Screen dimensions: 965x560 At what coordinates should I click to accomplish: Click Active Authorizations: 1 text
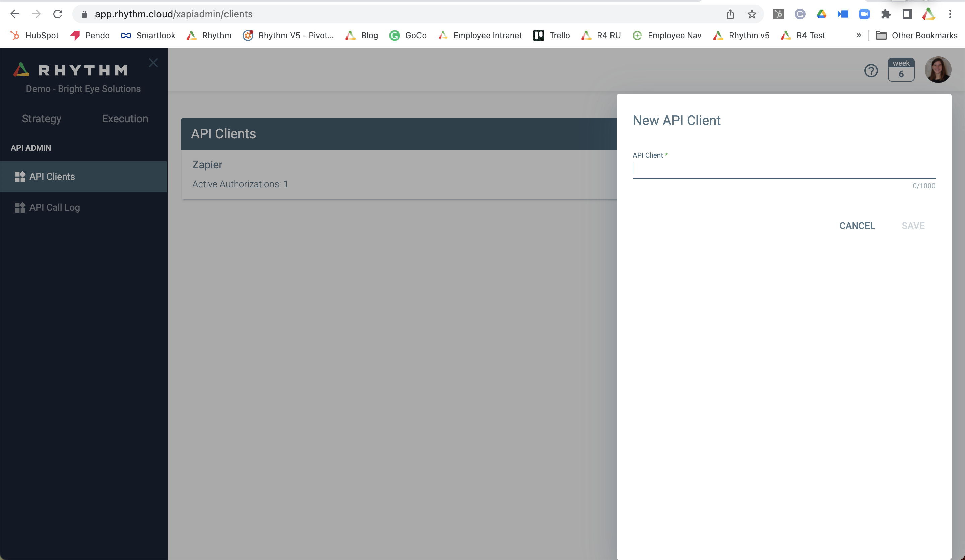click(x=240, y=184)
